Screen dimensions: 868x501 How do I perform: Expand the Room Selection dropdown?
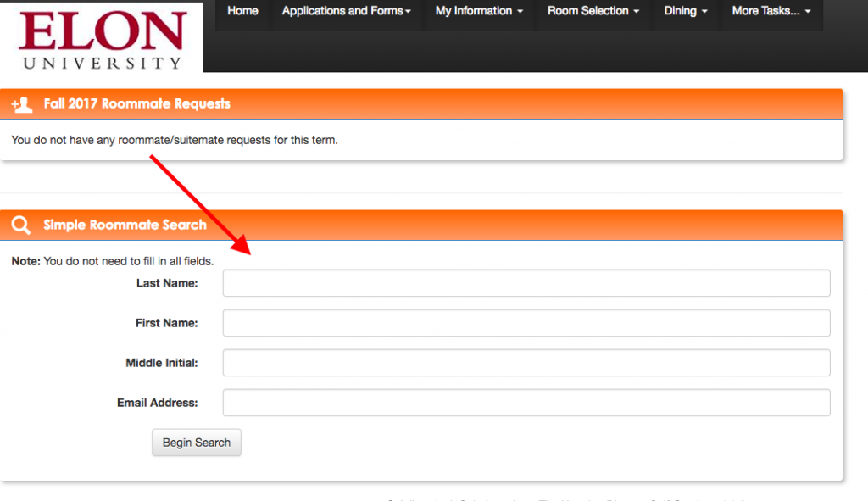[593, 11]
